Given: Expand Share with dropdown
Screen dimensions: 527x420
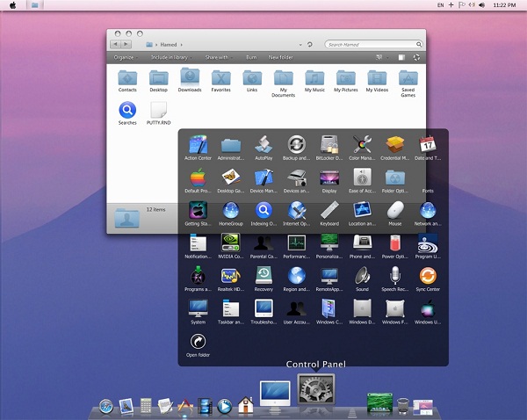Looking at the screenshot, I should [x=219, y=57].
